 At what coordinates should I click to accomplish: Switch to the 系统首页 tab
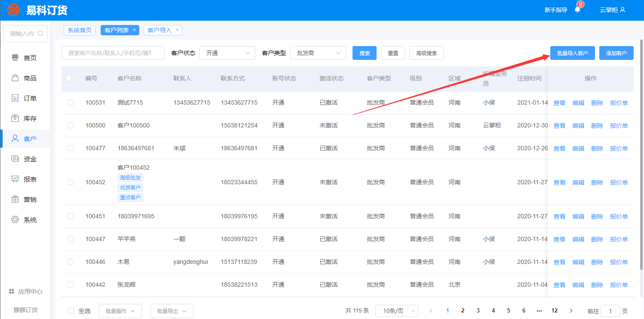(80, 30)
